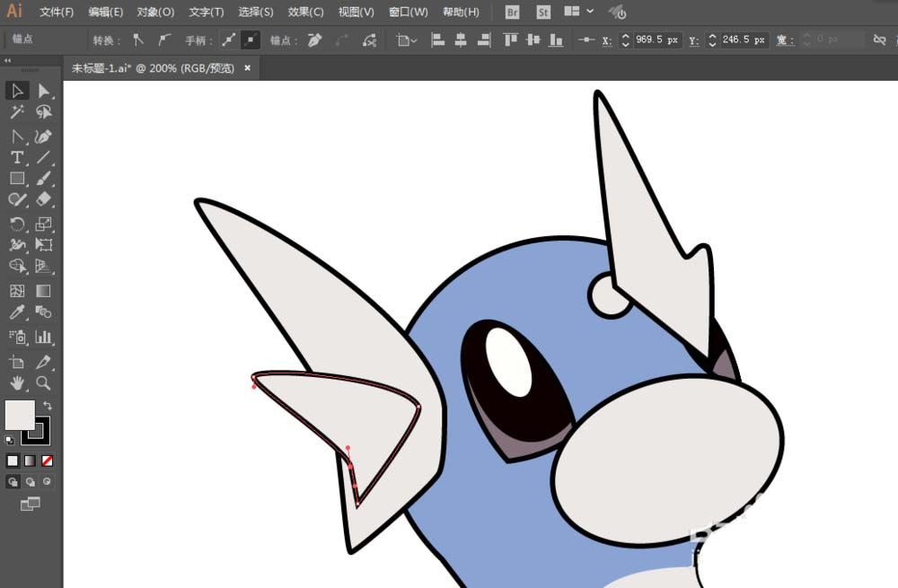Open the 效果(C) menu
Screen dimensions: 898x588
tap(305, 12)
